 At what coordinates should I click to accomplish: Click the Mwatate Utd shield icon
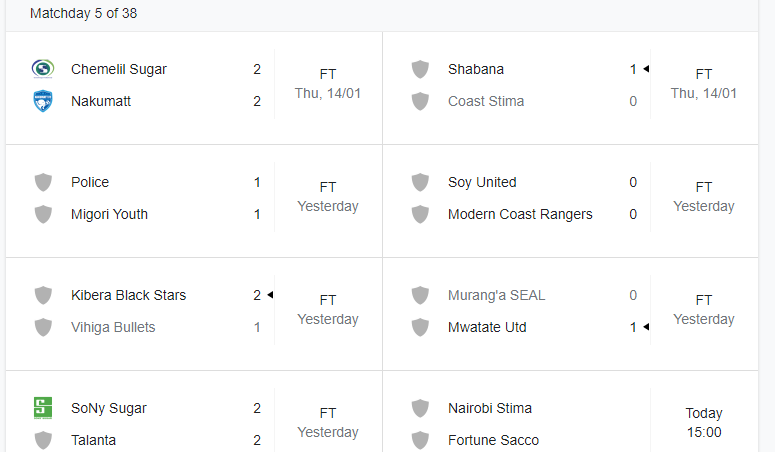click(x=420, y=327)
